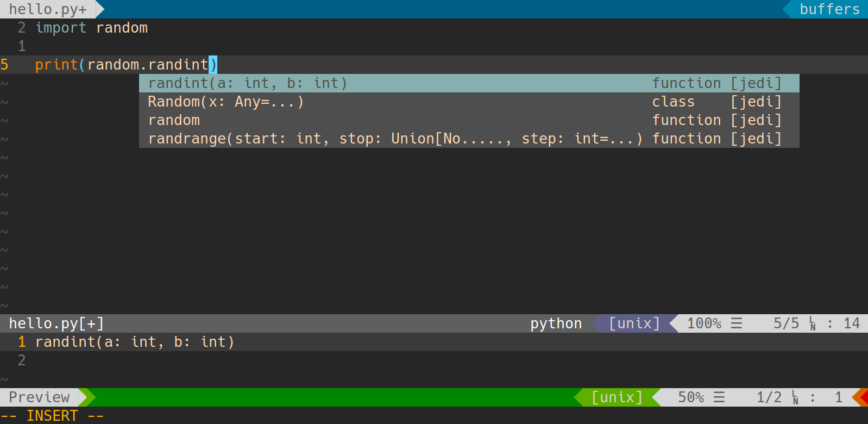
Task: Click the Preview window label
Action: point(39,397)
